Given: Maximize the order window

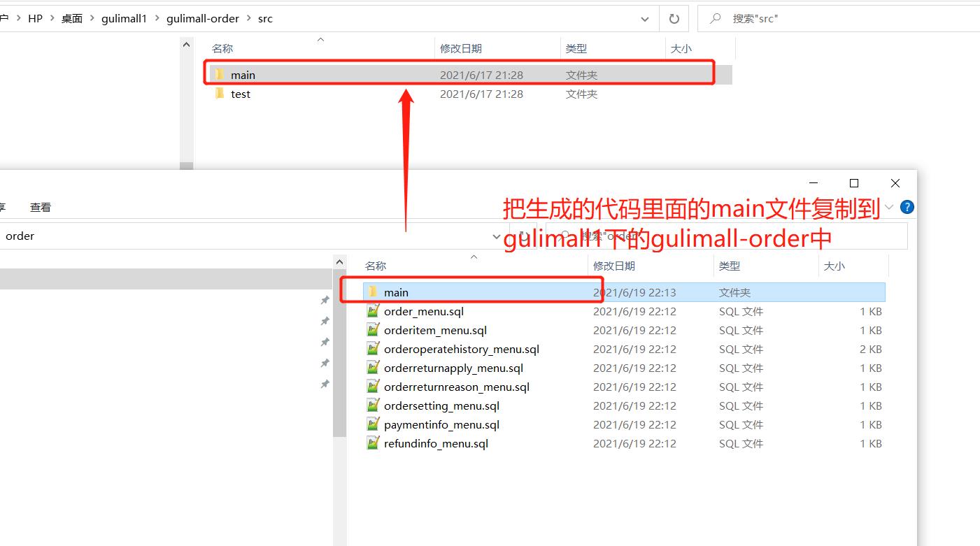Looking at the screenshot, I should pos(853,183).
